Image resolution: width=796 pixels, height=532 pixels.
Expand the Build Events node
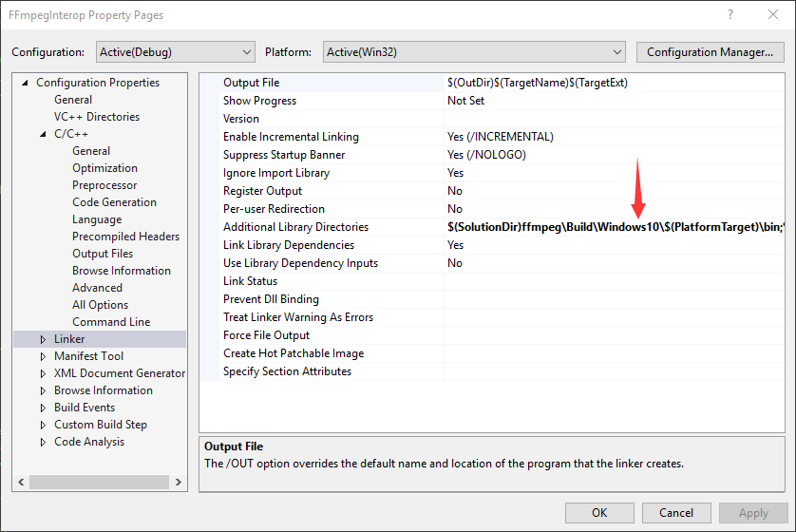pyautogui.click(x=43, y=408)
